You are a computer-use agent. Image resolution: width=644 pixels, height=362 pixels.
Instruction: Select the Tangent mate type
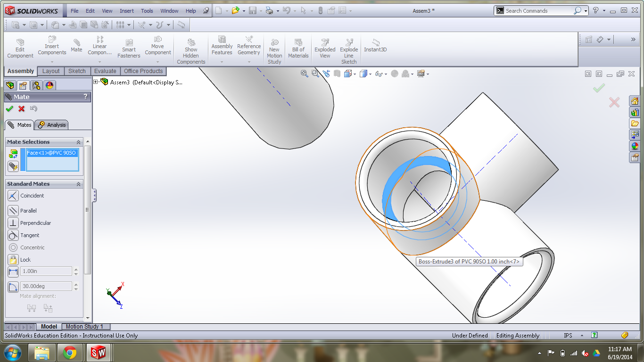(24, 235)
